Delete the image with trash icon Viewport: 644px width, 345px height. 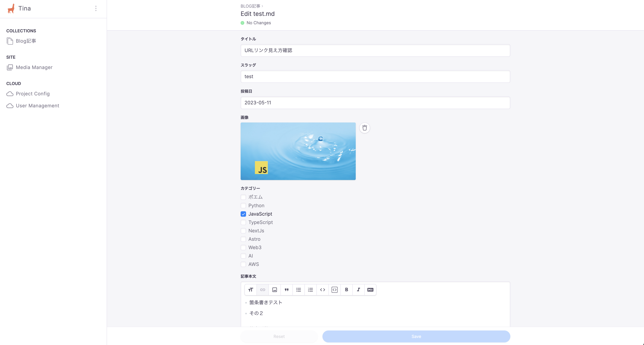[x=365, y=128]
